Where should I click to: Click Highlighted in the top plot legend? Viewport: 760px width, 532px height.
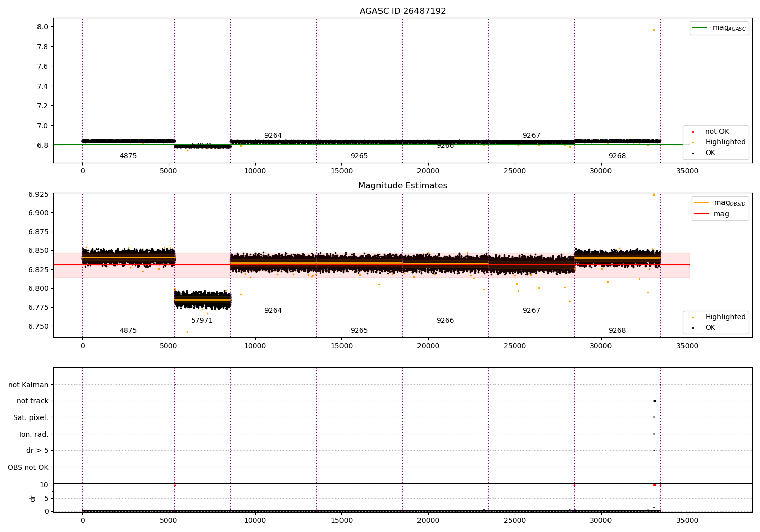click(x=719, y=142)
